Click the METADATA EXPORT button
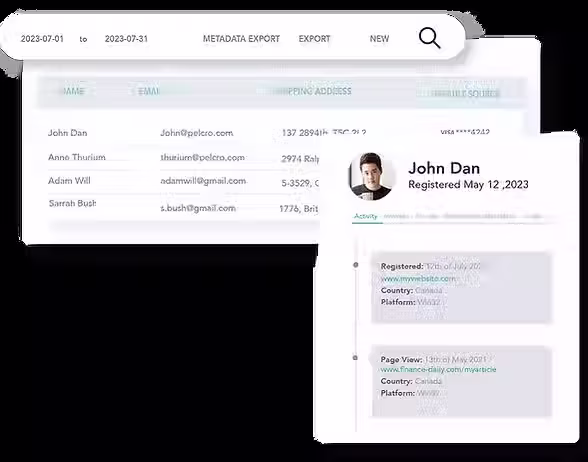The width and height of the screenshot is (588, 462). click(241, 39)
